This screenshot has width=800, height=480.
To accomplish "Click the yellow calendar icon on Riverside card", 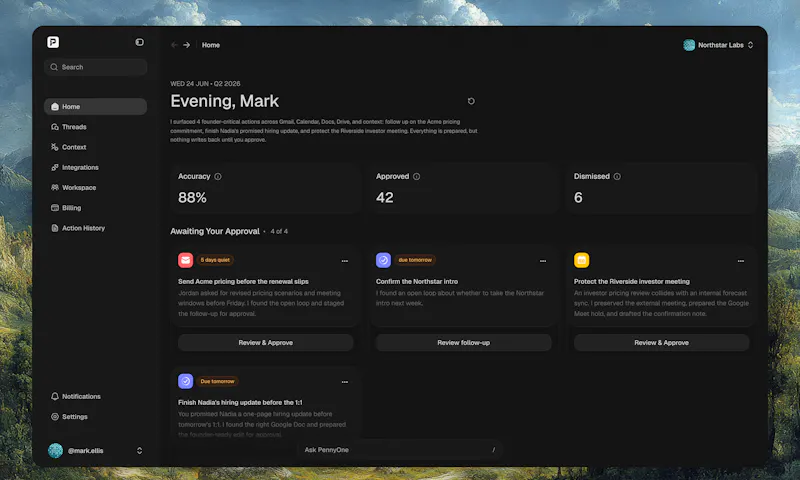I will 581,260.
